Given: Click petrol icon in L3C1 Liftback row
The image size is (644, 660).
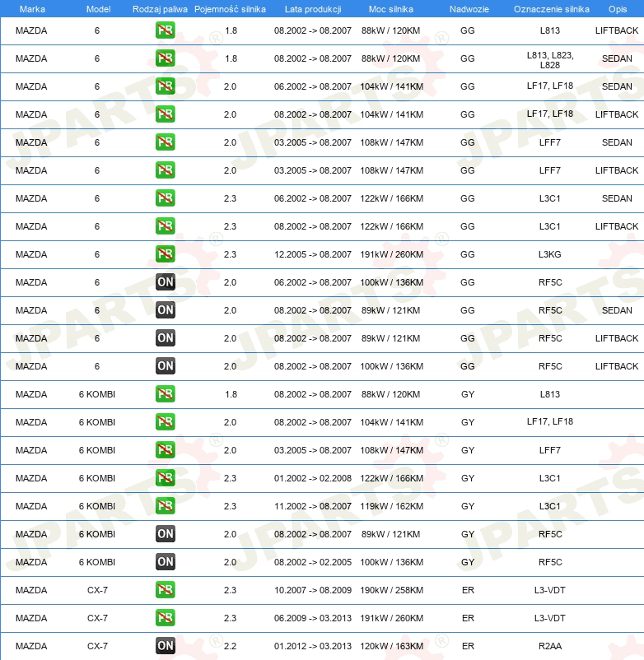Looking at the screenshot, I should (x=165, y=226).
